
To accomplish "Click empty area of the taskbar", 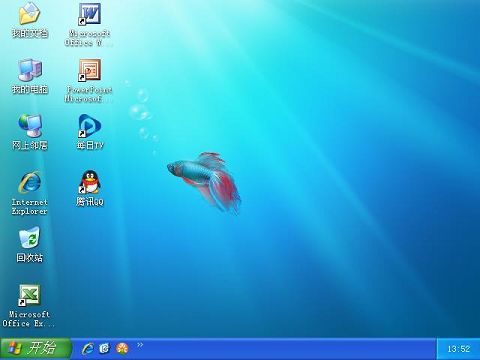I will [x=287, y=349].
